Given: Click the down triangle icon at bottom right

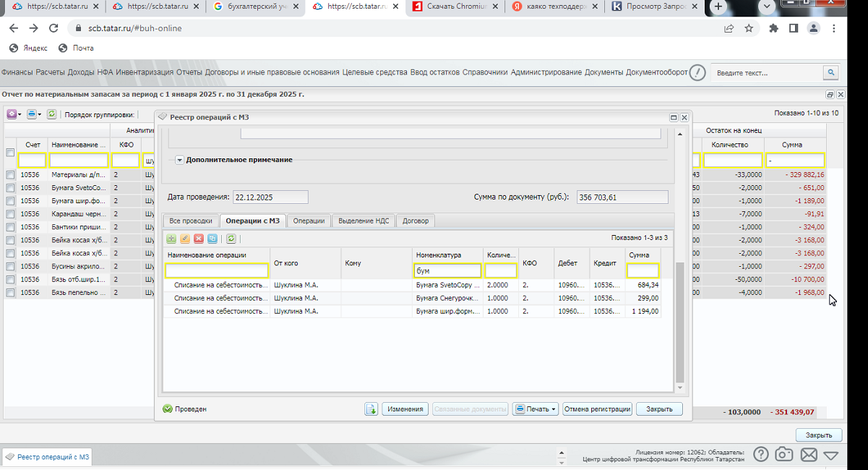Looking at the screenshot, I should pos(830,456).
